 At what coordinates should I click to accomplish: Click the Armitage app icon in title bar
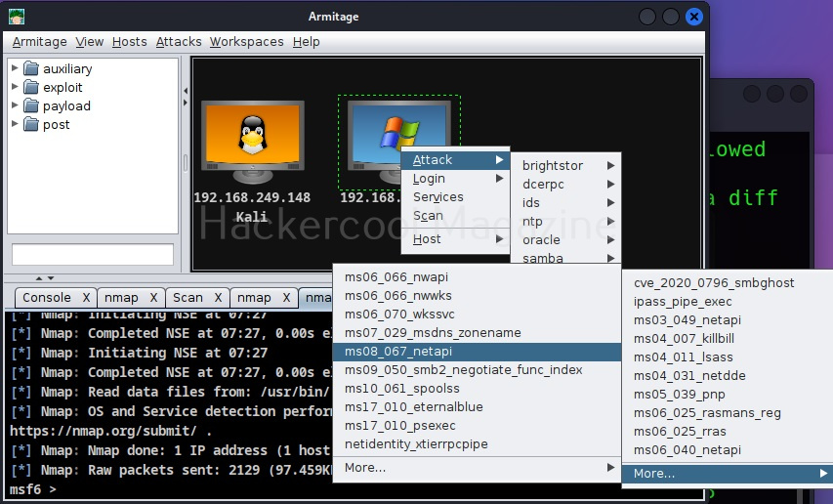(x=17, y=17)
